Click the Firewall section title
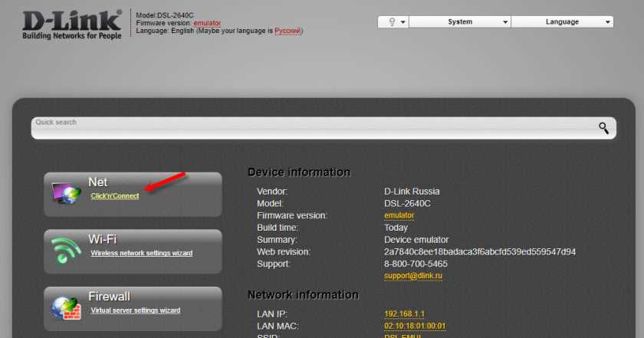This screenshot has width=644, height=338. click(x=109, y=297)
